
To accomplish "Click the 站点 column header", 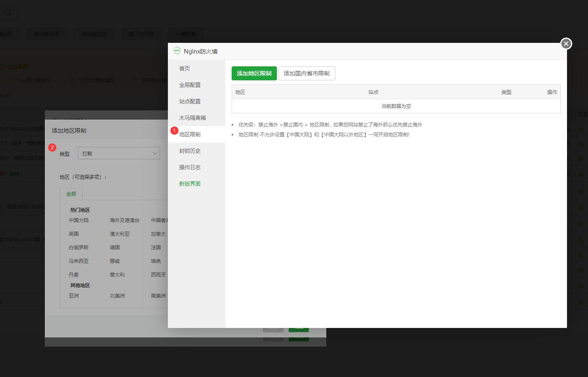I will click(x=373, y=92).
